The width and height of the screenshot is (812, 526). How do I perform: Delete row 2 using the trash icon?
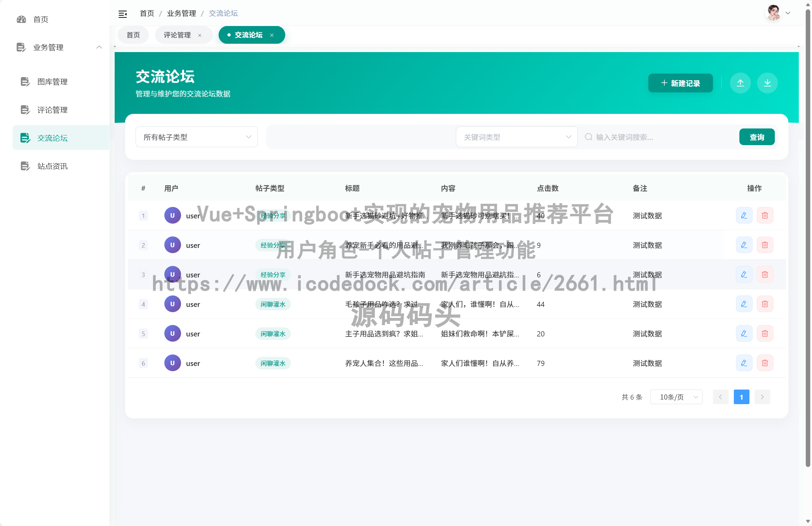[x=765, y=245]
